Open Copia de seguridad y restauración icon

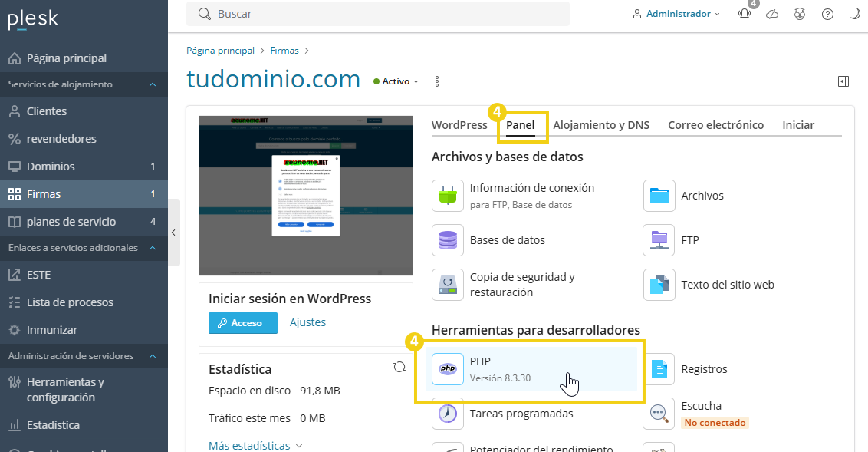[447, 284]
